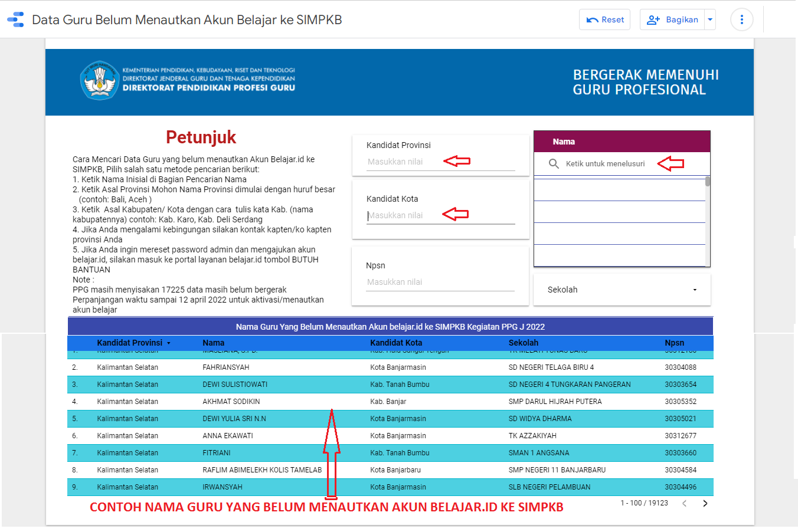Click the report title in header
This screenshot has width=798, height=532.
pos(187,19)
